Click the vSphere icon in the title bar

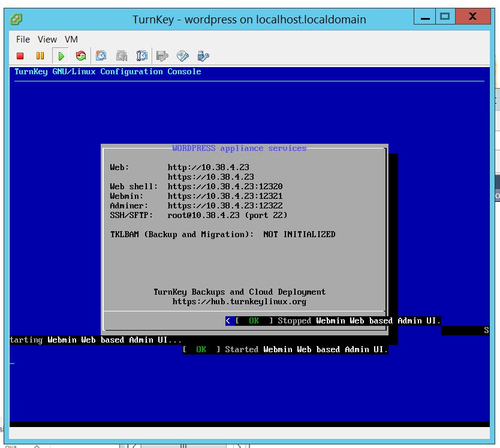click(16, 19)
